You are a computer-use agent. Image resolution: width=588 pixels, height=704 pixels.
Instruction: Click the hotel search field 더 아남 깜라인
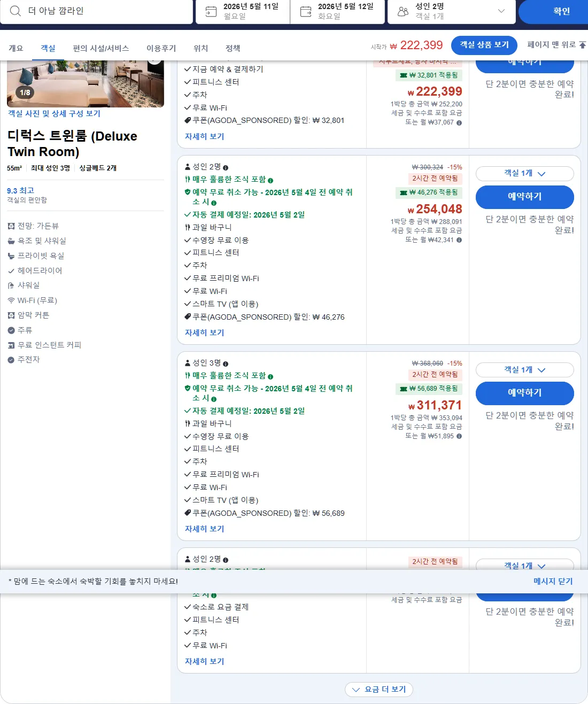tap(96, 11)
